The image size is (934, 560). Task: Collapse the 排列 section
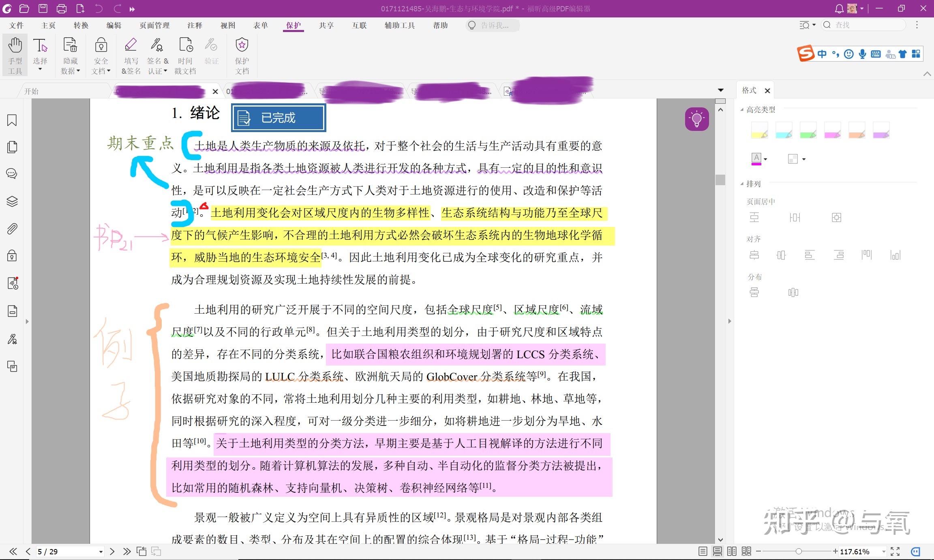[x=742, y=184]
